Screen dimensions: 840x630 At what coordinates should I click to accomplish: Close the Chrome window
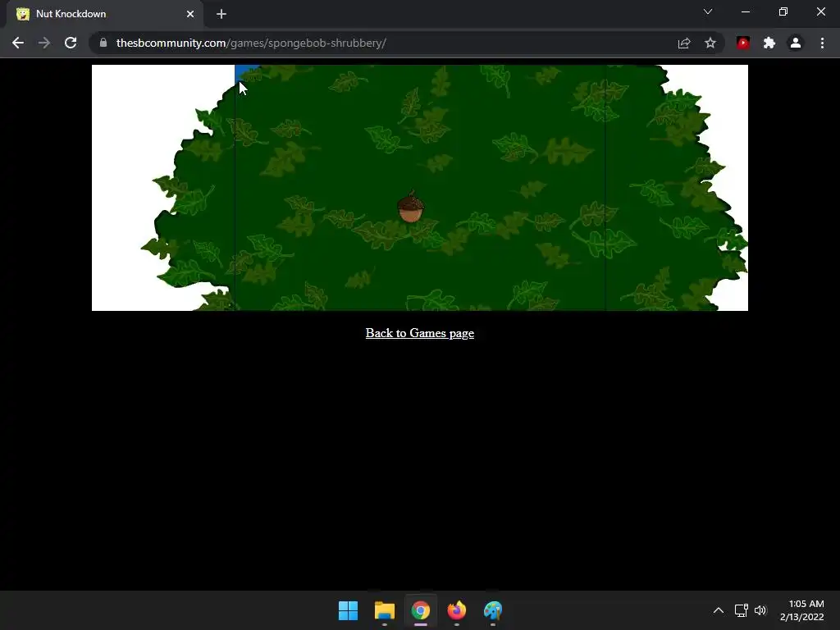click(x=820, y=11)
